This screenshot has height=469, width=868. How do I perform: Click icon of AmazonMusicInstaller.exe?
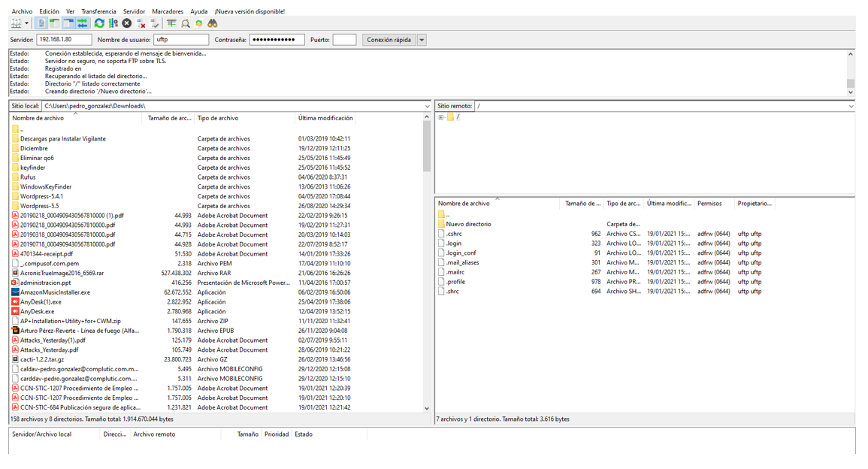pos(15,292)
